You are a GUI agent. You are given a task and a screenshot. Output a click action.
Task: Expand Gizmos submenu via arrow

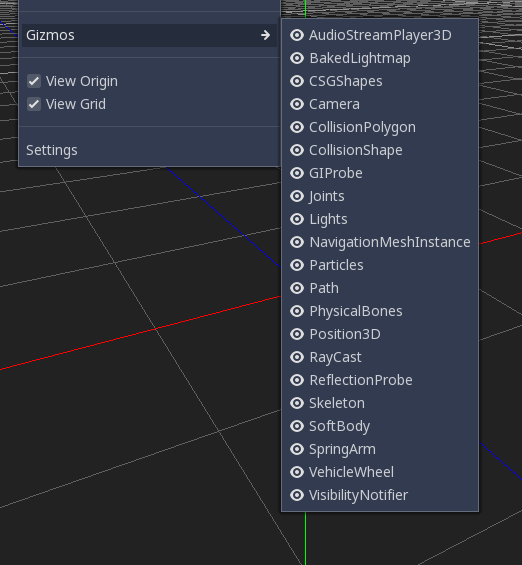(x=266, y=35)
